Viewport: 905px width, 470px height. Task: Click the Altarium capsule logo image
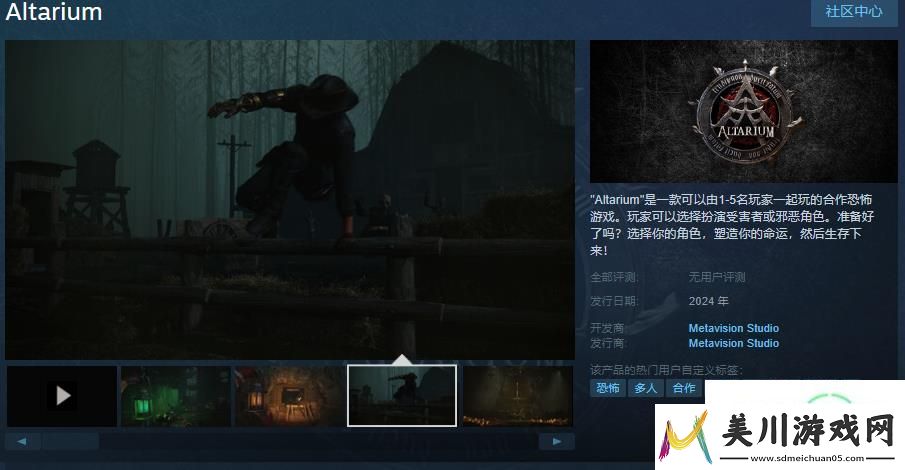(x=743, y=111)
